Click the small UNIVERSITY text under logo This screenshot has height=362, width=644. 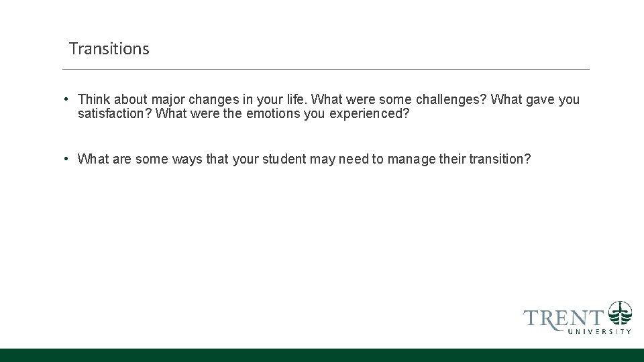coord(599,331)
